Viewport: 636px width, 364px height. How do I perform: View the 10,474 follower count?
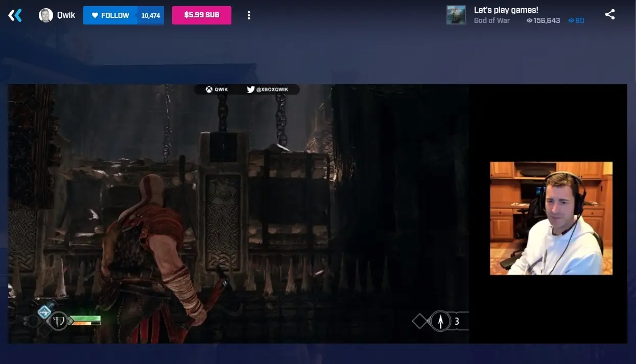coord(151,15)
